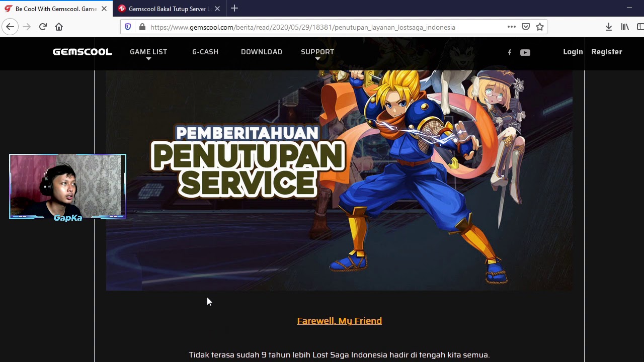Viewport: 644px width, 362px height.
Task: Click the Register link
Action: pyautogui.click(x=607, y=52)
